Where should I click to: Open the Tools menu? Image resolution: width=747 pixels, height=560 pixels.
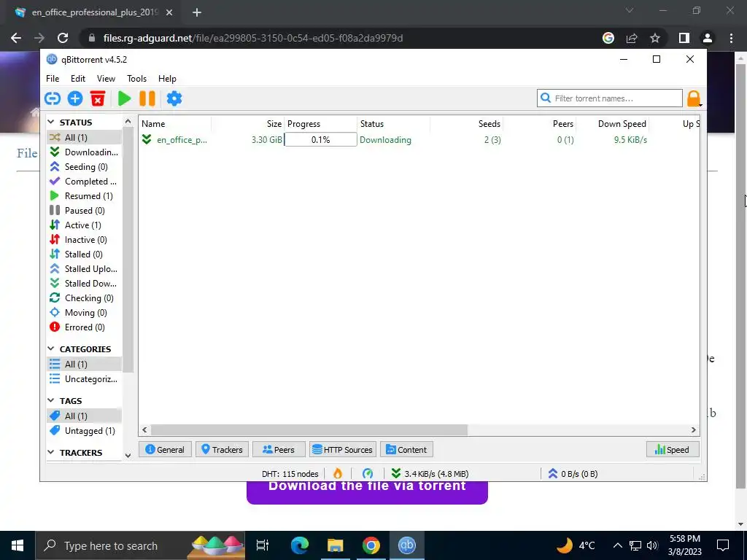(136, 79)
